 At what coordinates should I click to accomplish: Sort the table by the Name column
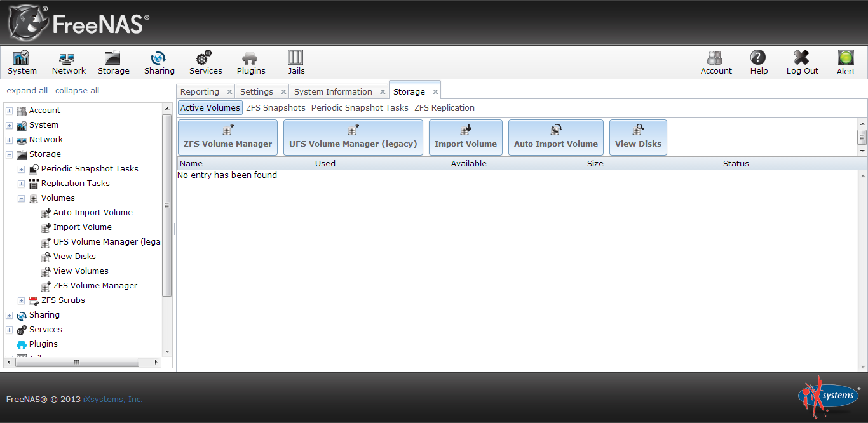[245, 163]
